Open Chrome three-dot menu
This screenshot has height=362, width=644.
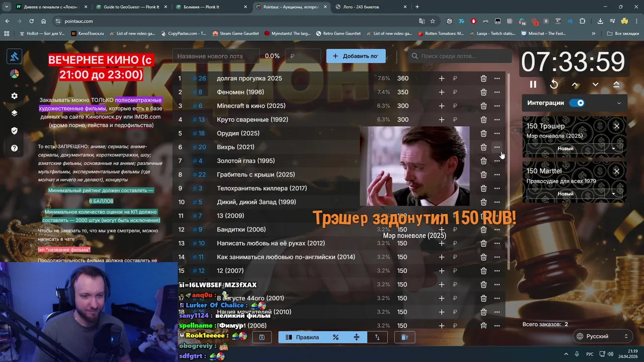click(635, 21)
